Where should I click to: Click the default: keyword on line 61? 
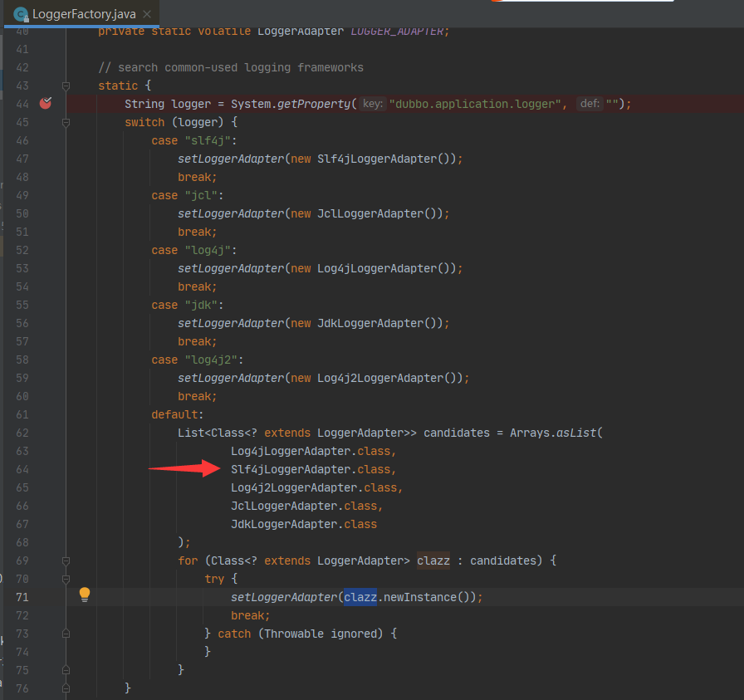click(x=177, y=415)
